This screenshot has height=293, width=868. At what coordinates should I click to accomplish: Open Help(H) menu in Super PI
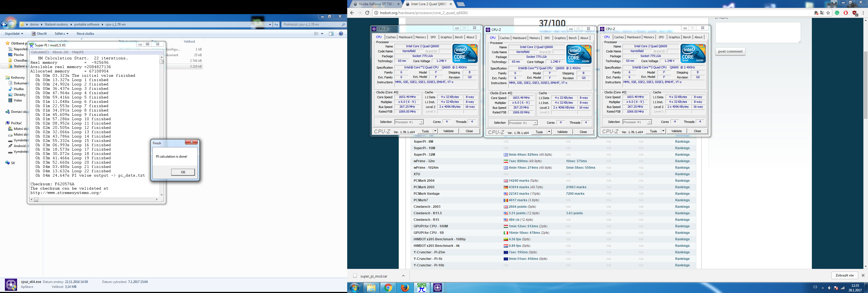78,52
